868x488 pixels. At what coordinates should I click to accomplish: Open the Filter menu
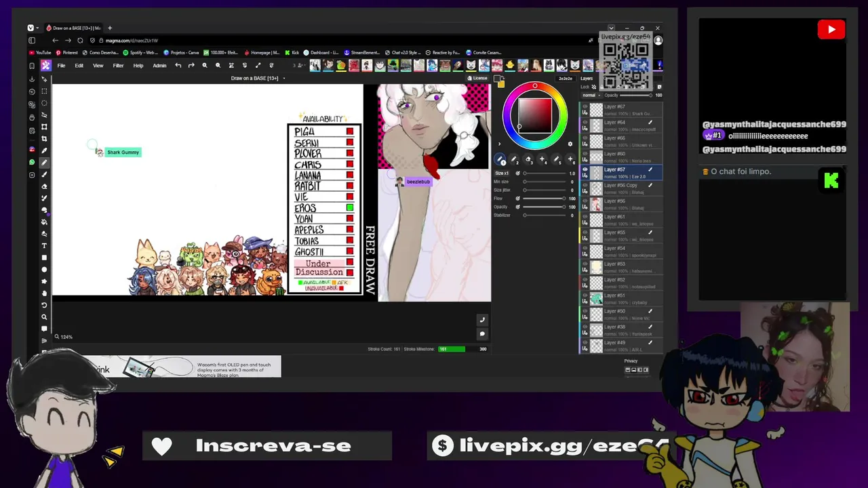[x=118, y=66]
